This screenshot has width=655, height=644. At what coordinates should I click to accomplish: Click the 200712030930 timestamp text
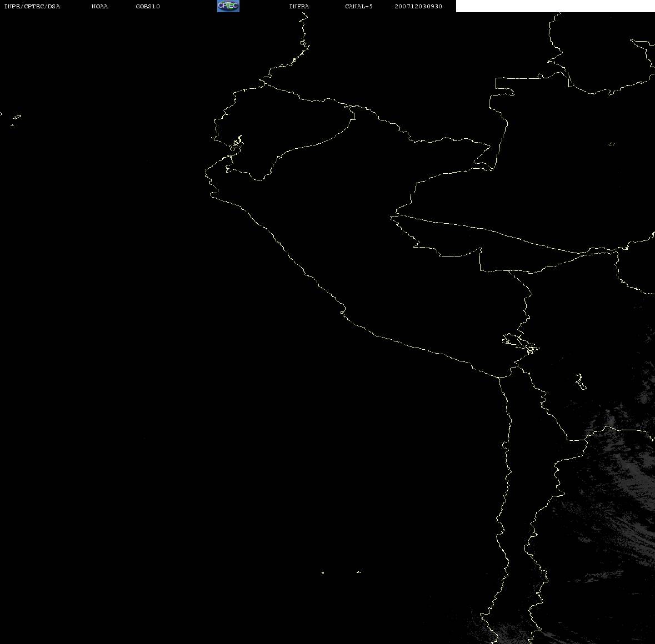click(418, 7)
